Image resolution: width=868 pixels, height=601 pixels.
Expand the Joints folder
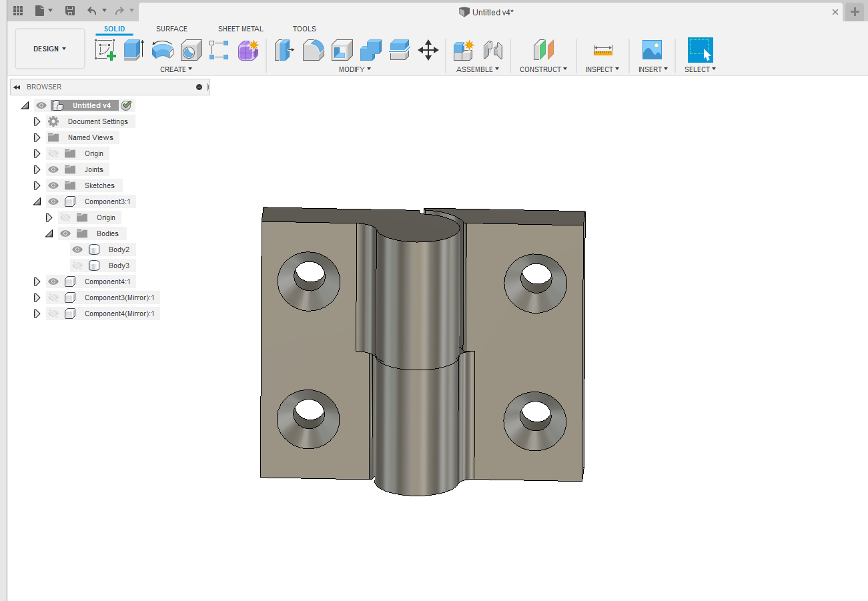point(37,169)
